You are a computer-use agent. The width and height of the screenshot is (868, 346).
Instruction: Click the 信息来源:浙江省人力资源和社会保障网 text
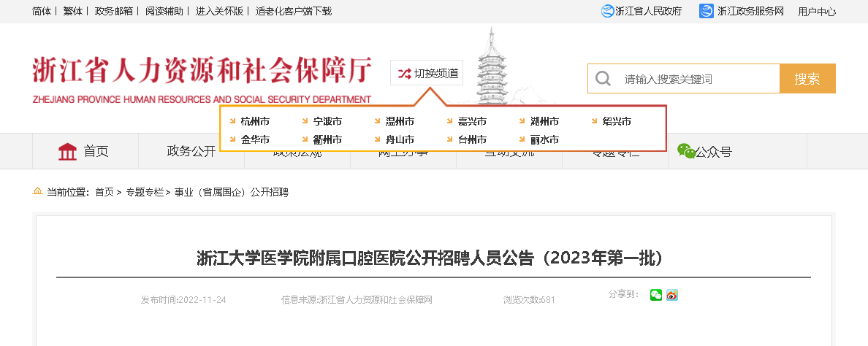(357, 300)
